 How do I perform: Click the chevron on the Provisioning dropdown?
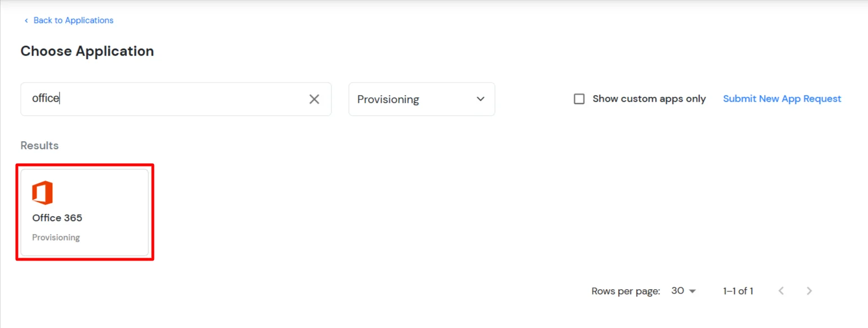coord(480,99)
